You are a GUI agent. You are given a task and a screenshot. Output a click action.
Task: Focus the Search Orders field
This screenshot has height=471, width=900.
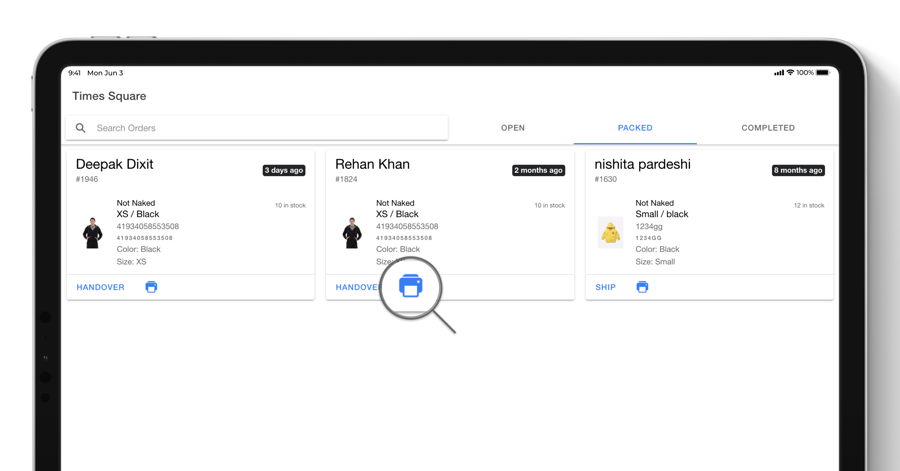click(265, 128)
